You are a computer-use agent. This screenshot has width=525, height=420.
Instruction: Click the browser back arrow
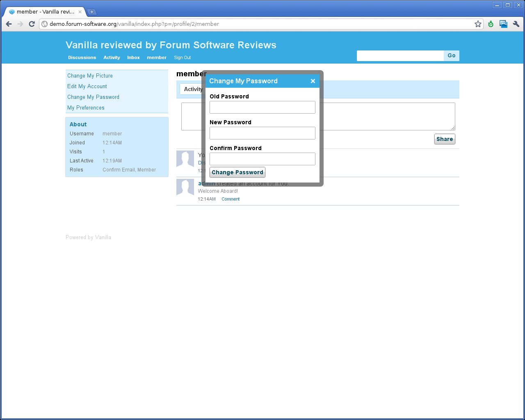[x=9, y=24]
